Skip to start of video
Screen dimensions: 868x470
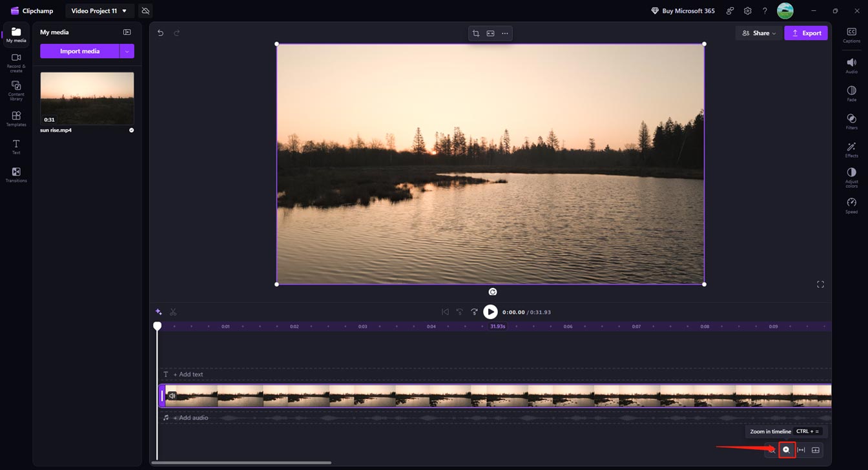[x=445, y=312]
